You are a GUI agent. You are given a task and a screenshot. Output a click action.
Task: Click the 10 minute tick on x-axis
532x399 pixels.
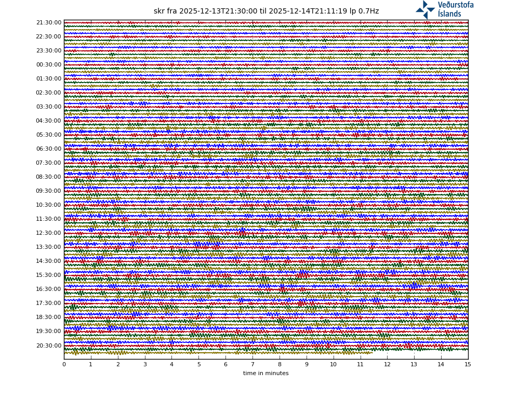(333, 364)
